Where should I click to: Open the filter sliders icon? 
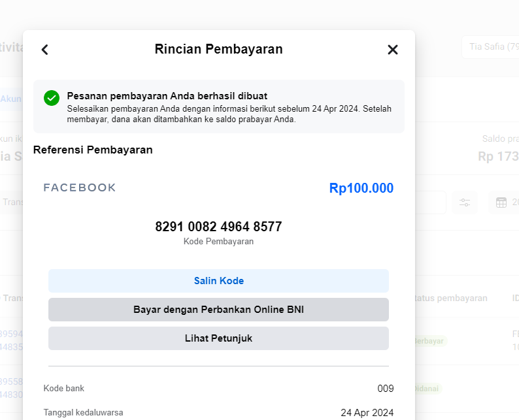(465, 202)
